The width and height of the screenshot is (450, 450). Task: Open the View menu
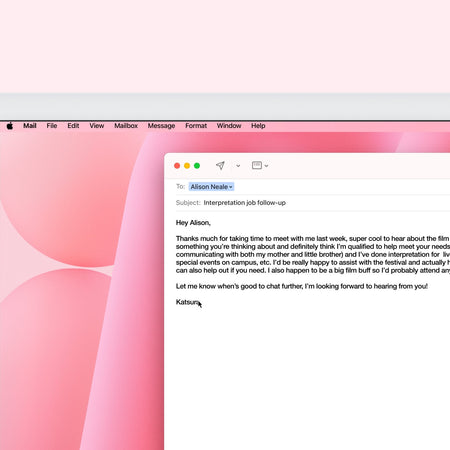[x=97, y=126]
